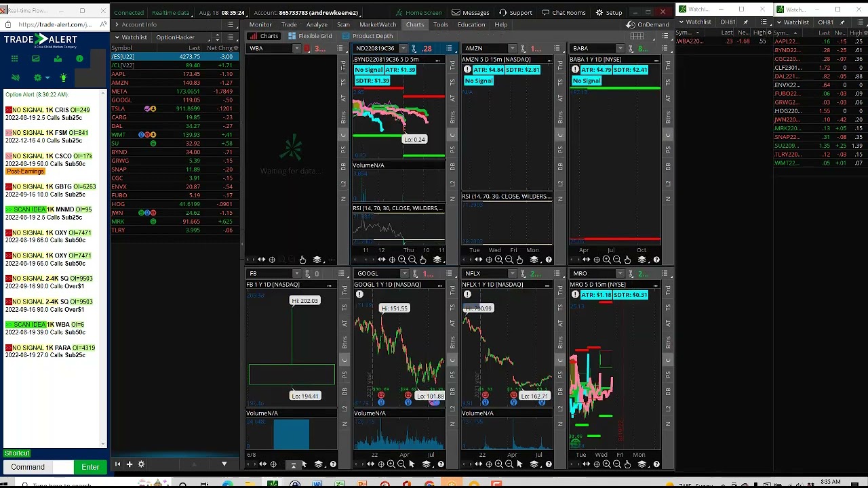Click the Trade Alert grid apps icon

click(15, 58)
